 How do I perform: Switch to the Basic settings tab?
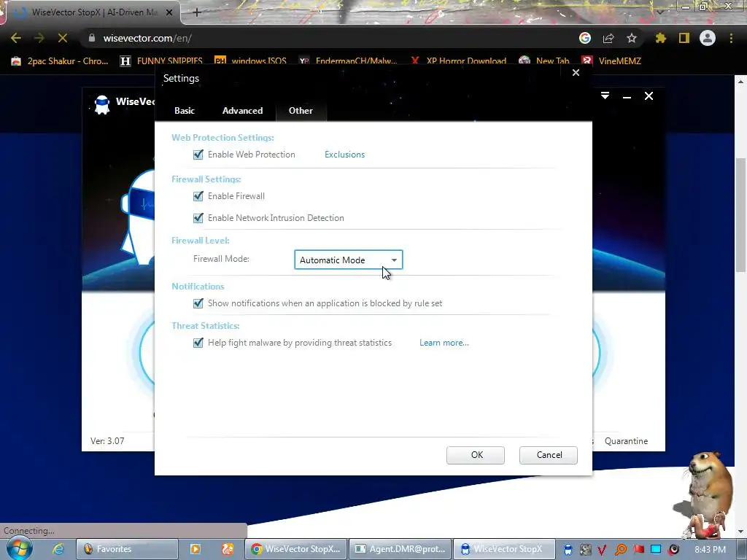point(185,111)
